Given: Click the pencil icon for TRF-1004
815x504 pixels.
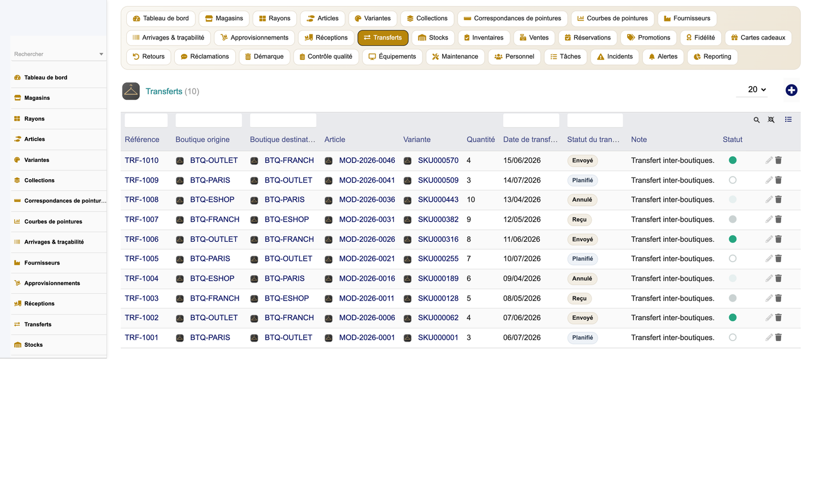Looking at the screenshot, I should (769, 278).
